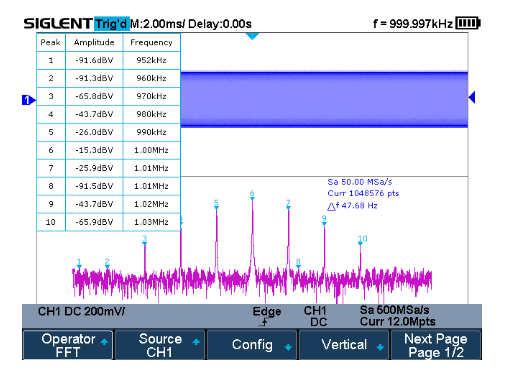Select peak marker 9 on the spectrum
The height and width of the screenshot is (371, 506).
click(x=324, y=220)
